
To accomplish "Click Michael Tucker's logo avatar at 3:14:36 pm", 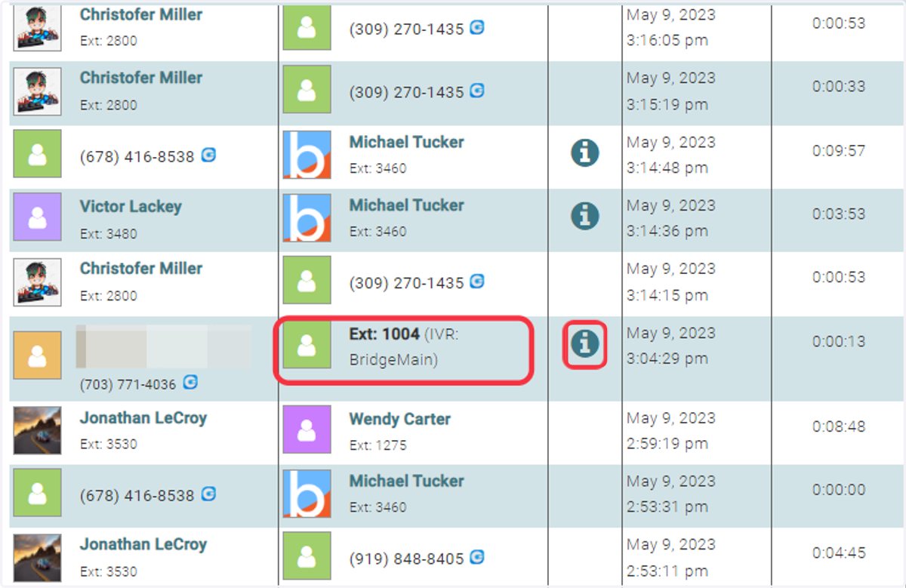I will pyautogui.click(x=307, y=218).
